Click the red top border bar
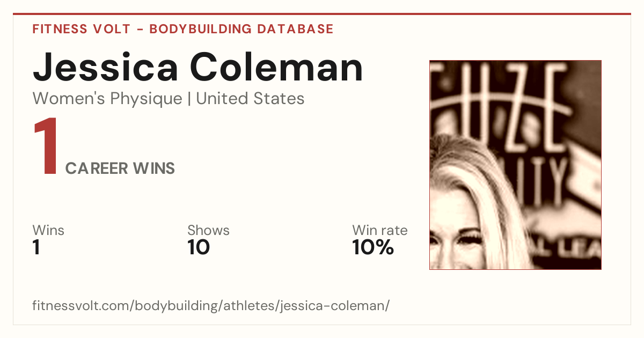 [322, 14]
